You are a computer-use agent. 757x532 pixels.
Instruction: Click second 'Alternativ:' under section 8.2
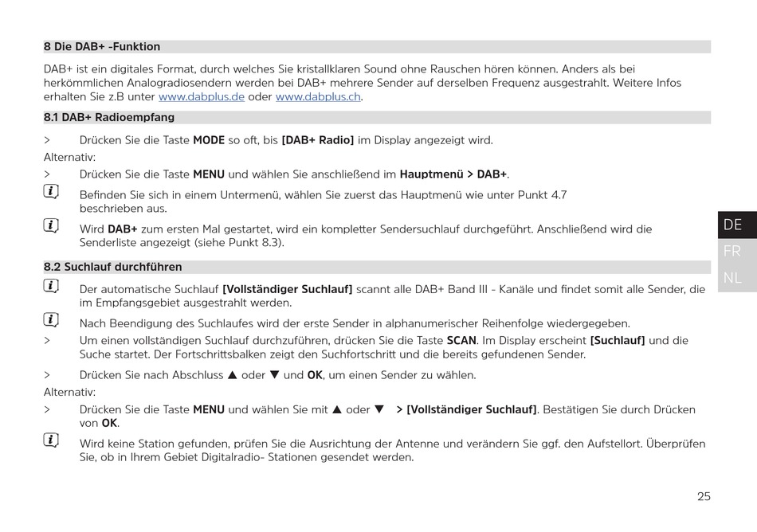coord(69,392)
